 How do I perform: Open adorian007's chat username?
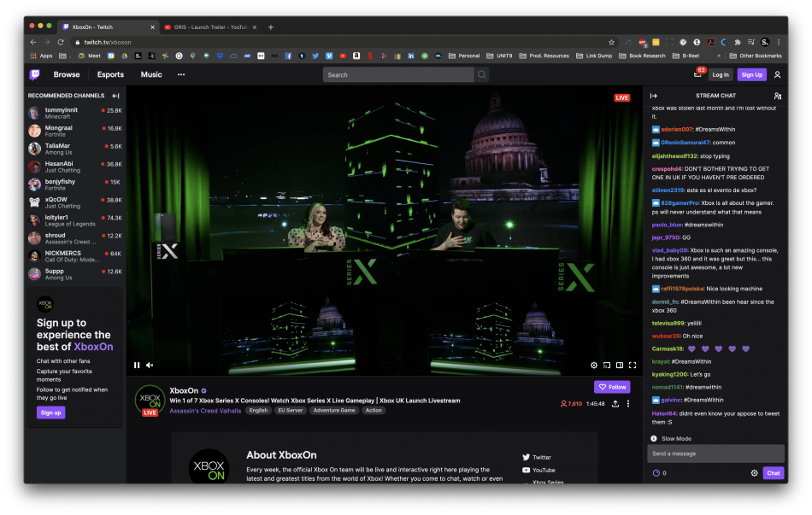tap(676, 130)
